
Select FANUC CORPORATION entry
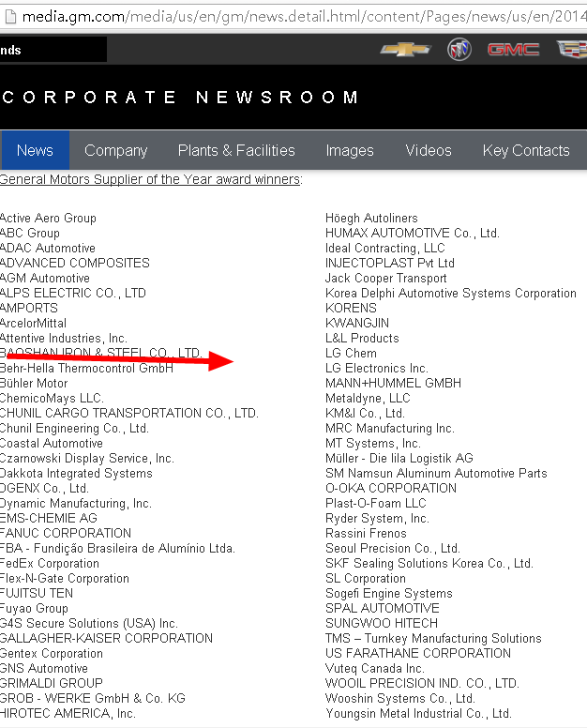(x=66, y=533)
